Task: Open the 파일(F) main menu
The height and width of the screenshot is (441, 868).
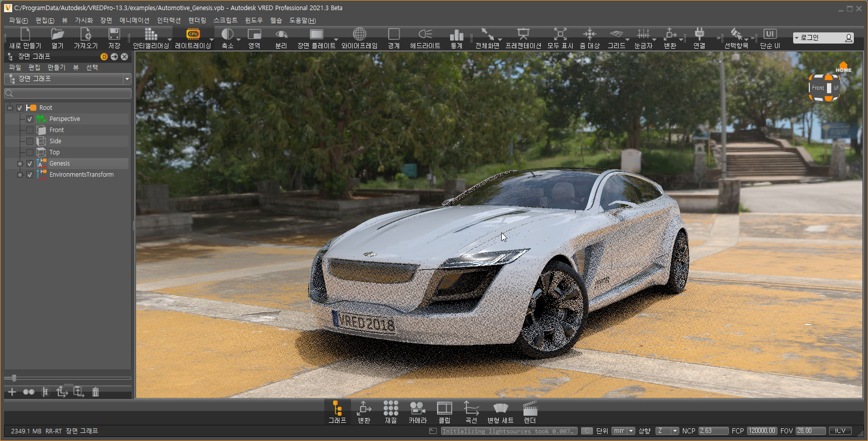Action: click(x=18, y=20)
